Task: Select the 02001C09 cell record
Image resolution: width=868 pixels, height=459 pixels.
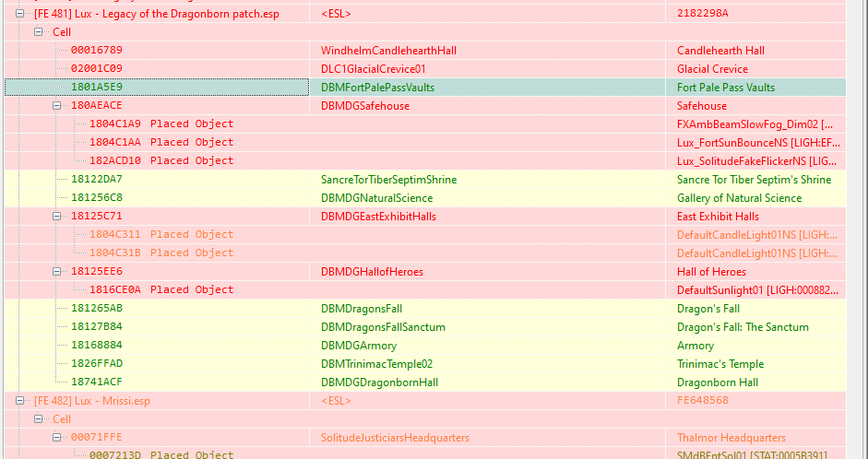Action: (96, 68)
